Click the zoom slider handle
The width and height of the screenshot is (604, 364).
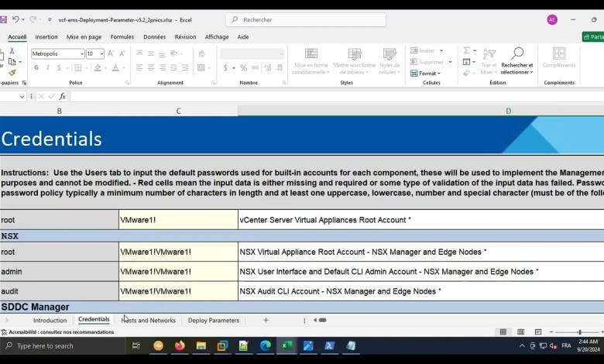pos(579,332)
